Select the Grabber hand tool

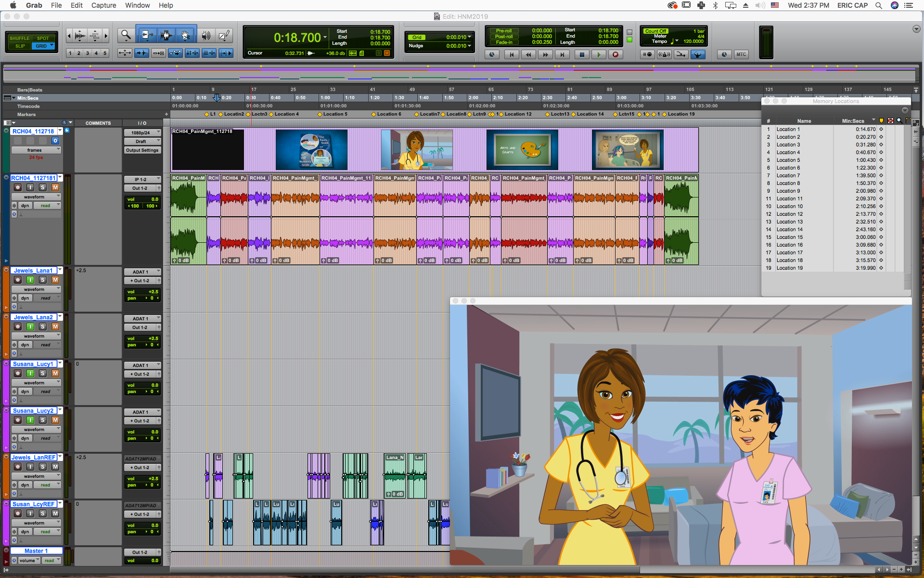click(185, 35)
